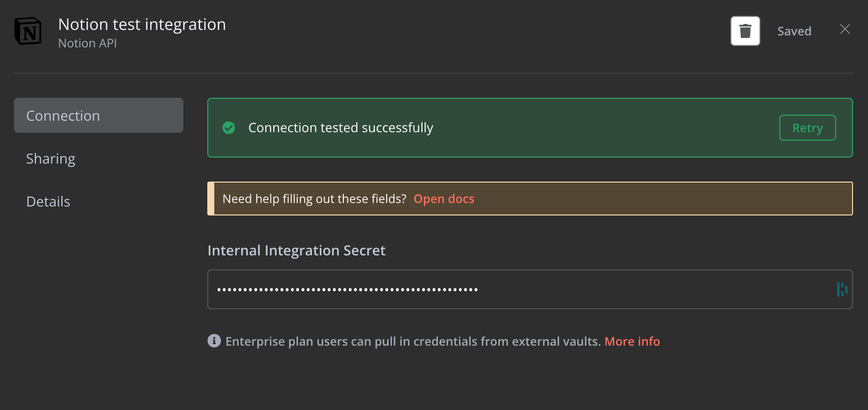Click the Saved status label
The width and height of the screenshot is (868, 410).
[794, 31]
